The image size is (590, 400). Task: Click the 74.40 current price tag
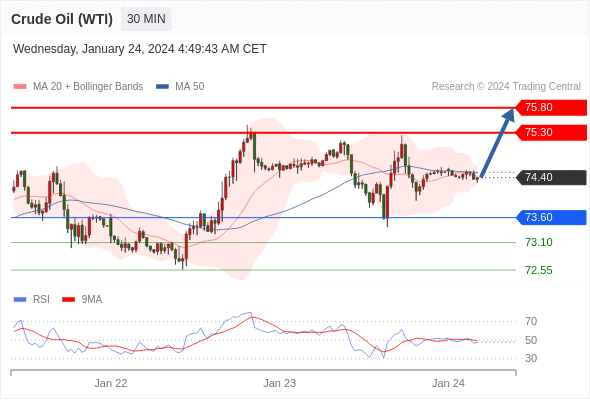[551, 177]
